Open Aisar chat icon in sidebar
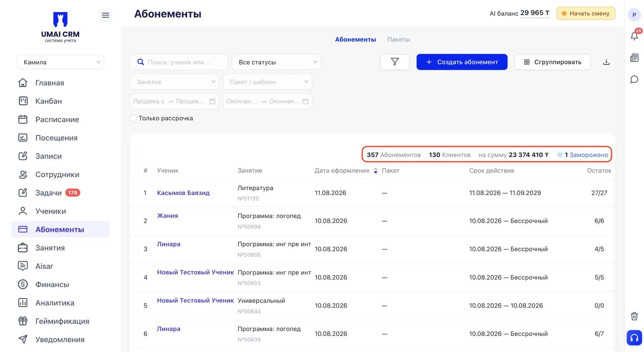644x352 pixels. (23, 266)
